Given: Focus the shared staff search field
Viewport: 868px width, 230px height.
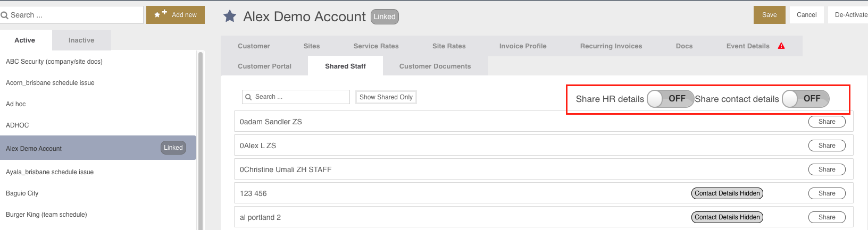Looking at the screenshot, I should [x=296, y=97].
